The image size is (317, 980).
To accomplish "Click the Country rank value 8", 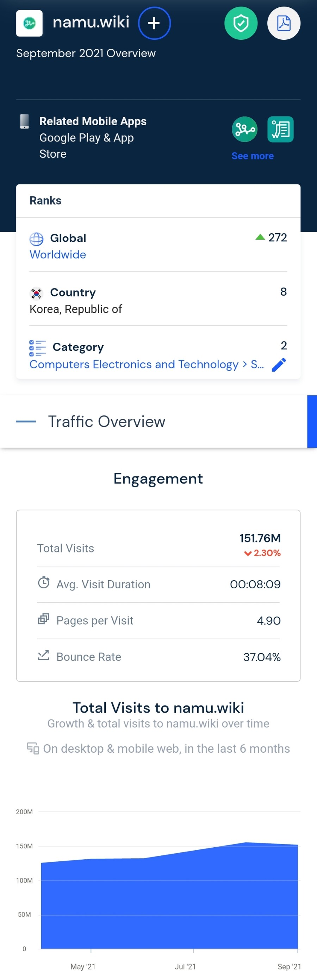I will pos(284,292).
